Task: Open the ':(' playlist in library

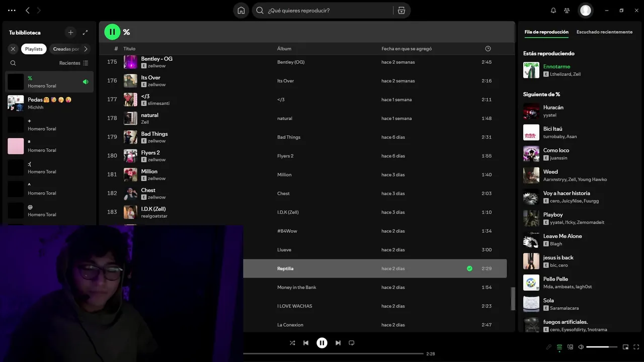Action: [x=49, y=167]
